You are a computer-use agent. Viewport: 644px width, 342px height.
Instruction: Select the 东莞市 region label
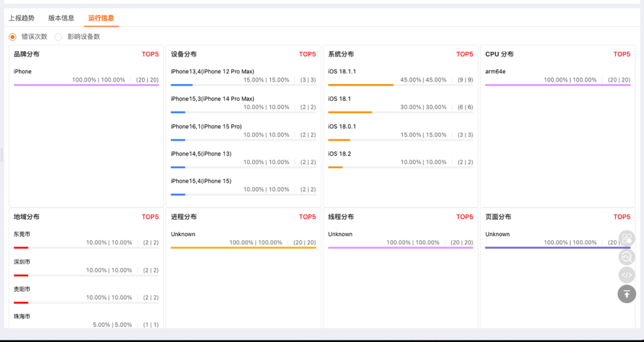[x=22, y=234]
